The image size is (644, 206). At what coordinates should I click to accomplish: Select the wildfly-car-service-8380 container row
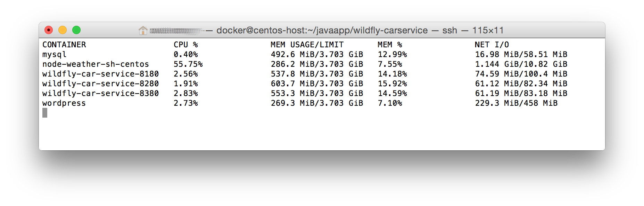(x=322, y=93)
